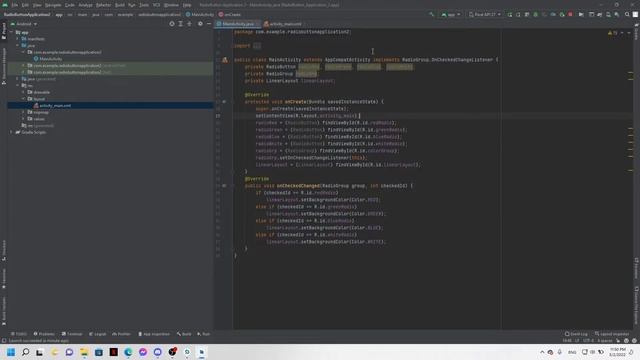Open the app run configuration dropdown
This screenshot has width=640, height=360.
(451, 14)
